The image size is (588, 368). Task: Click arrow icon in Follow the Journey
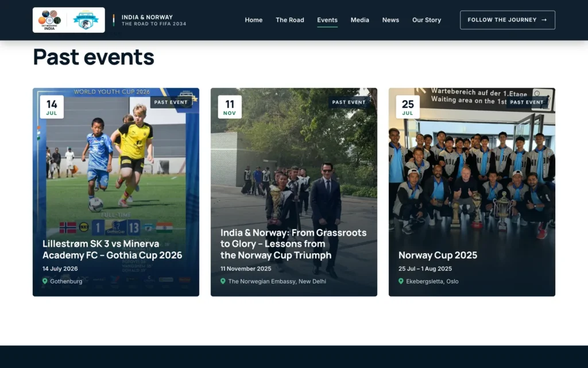pos(544,20)
